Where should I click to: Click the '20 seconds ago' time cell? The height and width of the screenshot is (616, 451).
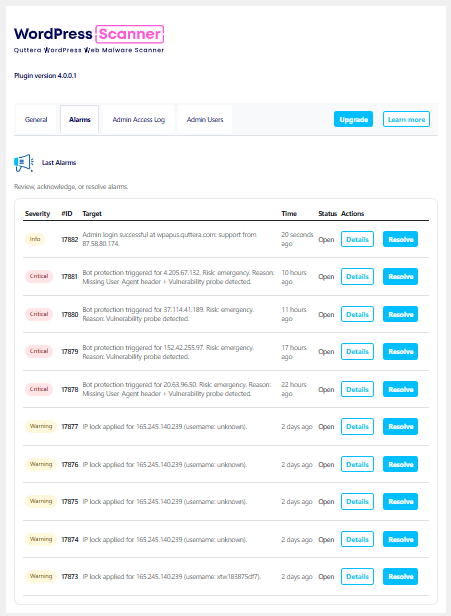click(297, 239)
